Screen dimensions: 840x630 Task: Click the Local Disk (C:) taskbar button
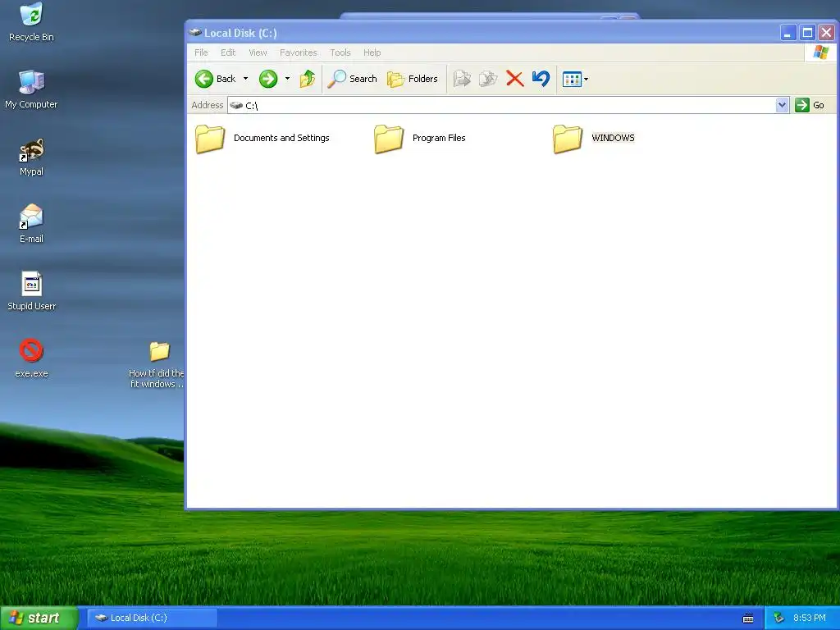[152, 618]
